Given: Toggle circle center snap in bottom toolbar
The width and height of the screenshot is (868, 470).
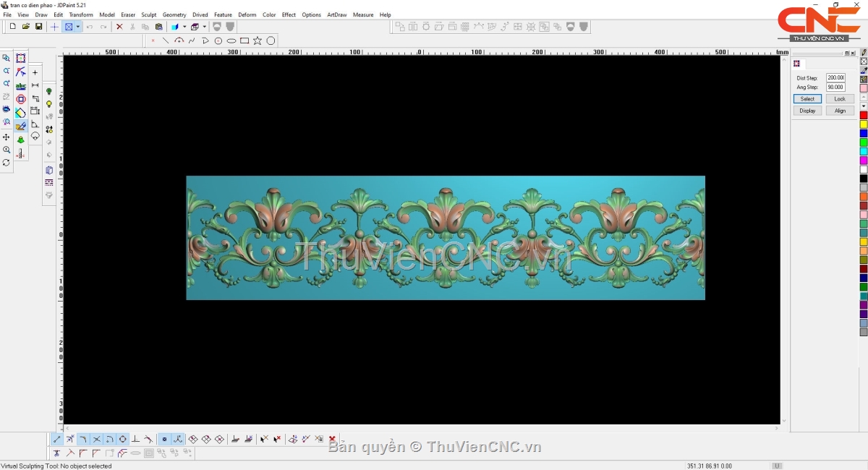Looking at the screenshot, I should (x=122, y=439).
